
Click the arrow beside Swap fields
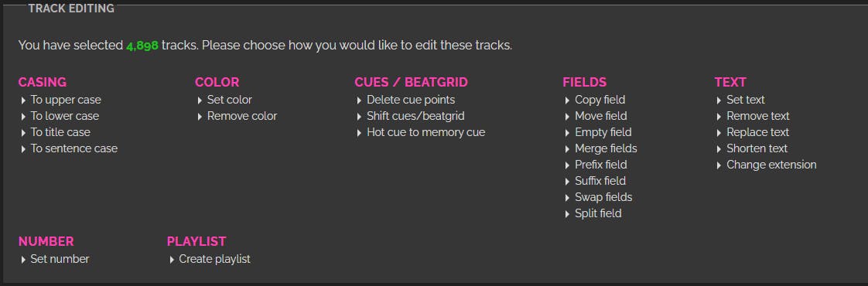tap(567, 198)
